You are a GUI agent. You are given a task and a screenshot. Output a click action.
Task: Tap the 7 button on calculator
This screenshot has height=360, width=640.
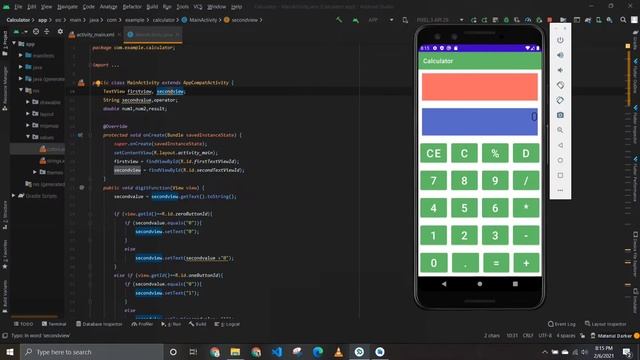(433, 181)
